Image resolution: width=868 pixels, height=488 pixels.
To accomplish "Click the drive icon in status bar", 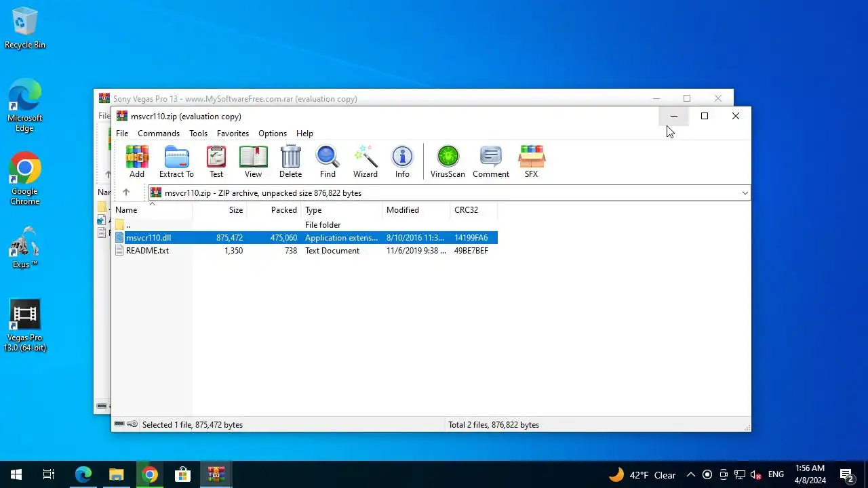I will [119, 424].
